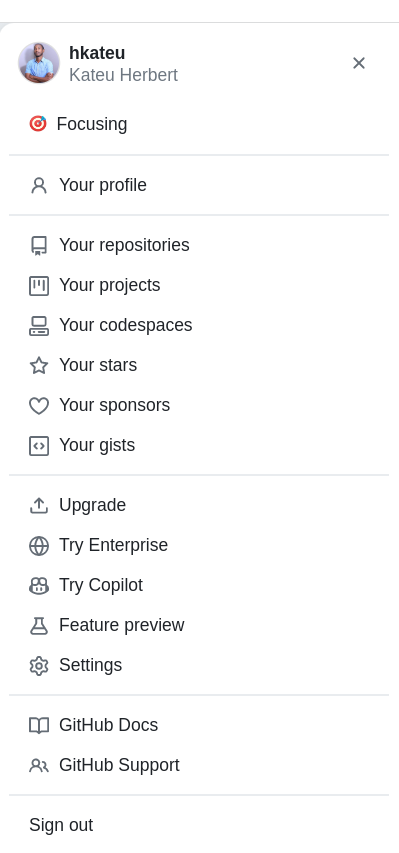This screenshot has width=399, height=853.
Task: Click the code brackets gists icon
Action: pyautogui.click(x=39, y=446)
